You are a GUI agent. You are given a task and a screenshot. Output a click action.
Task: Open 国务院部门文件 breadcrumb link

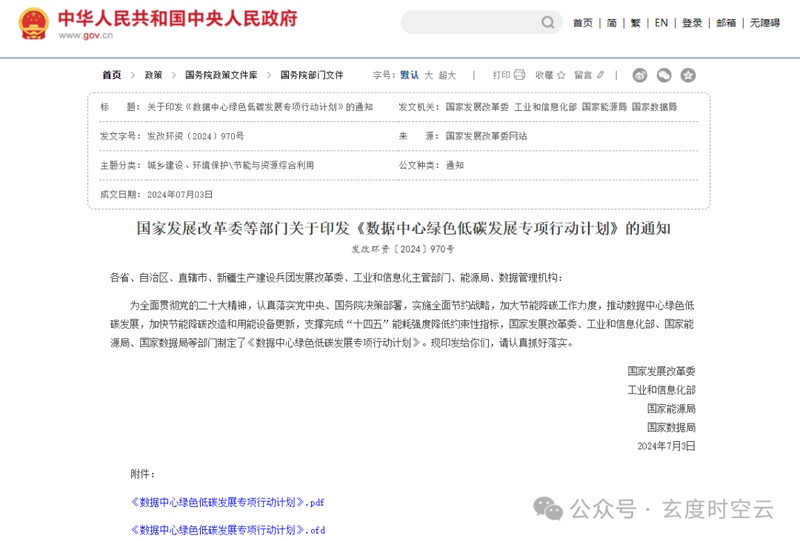(311, 75)
